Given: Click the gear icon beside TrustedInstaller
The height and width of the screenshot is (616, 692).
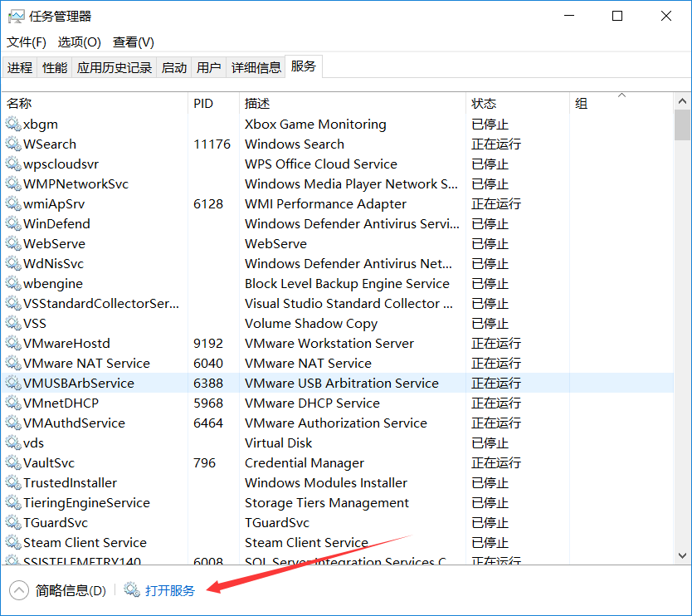Looking at the screenshot, I should point(13,482).
